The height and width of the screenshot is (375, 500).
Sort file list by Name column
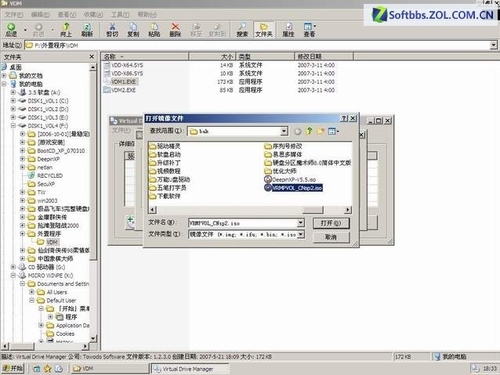pos(145,57)
